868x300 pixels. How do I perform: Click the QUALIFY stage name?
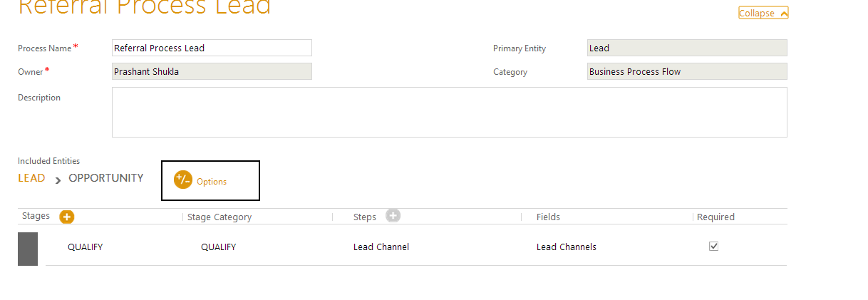coord(86,247)
